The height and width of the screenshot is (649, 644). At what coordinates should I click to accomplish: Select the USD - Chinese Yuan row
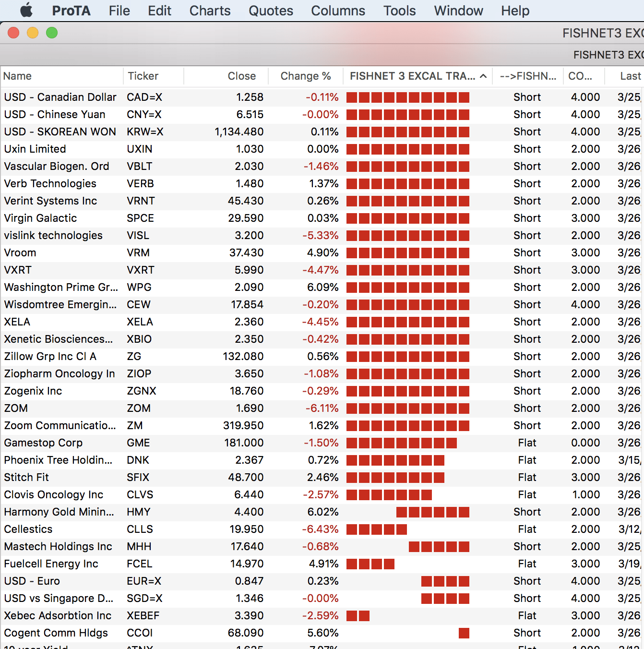322,114
